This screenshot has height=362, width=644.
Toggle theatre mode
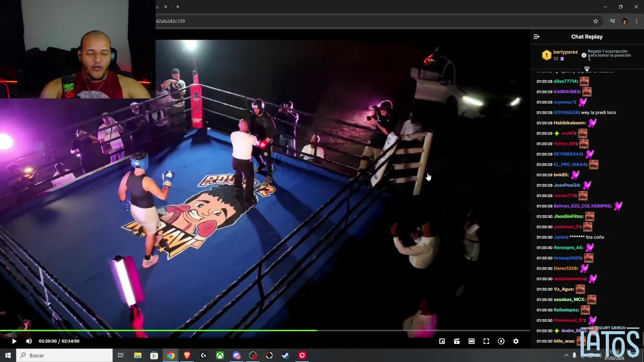click(x=471, y=341)
